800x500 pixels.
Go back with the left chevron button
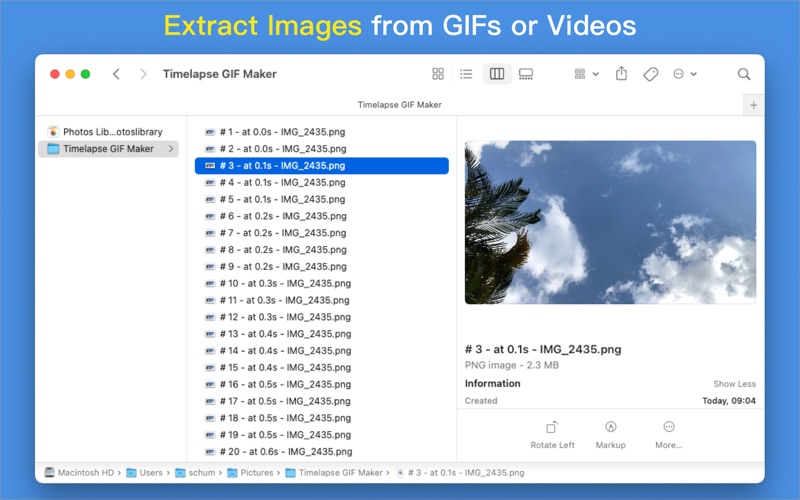116,74
